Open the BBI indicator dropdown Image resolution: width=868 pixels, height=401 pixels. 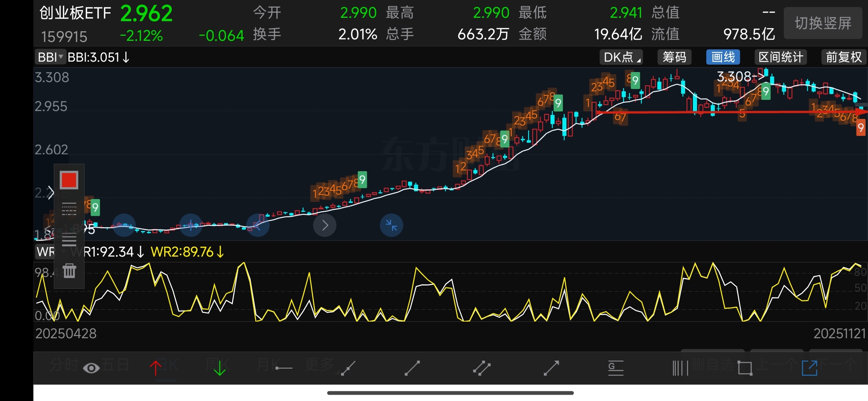coord(50,57)
